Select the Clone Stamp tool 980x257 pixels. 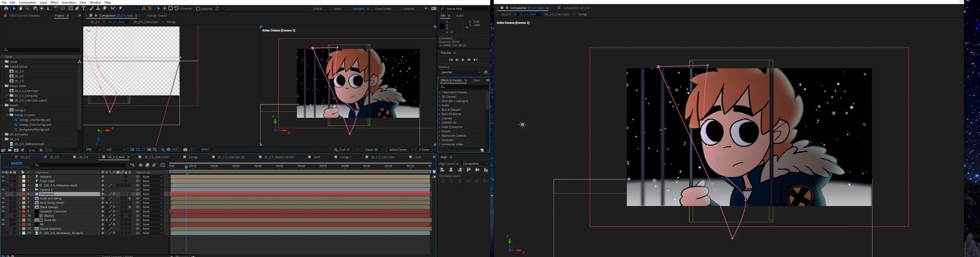98,8
